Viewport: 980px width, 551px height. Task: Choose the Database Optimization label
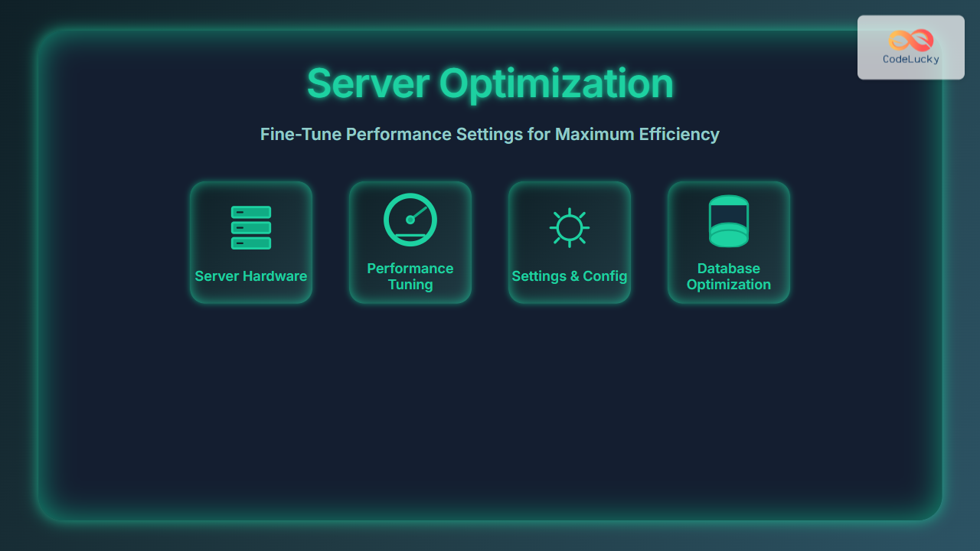tap(729, 276)
